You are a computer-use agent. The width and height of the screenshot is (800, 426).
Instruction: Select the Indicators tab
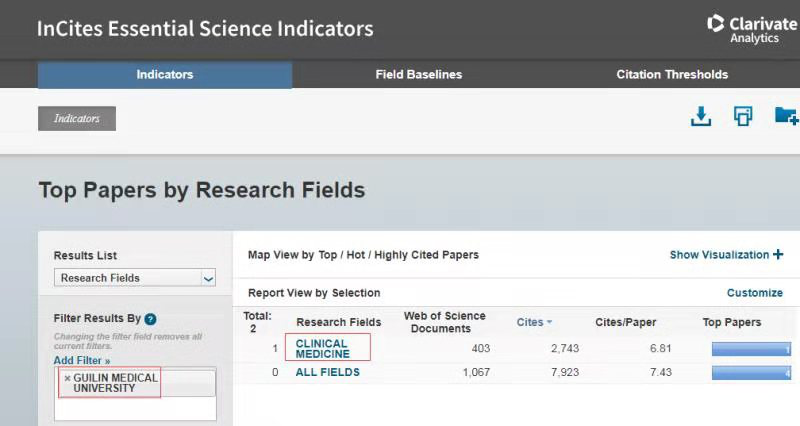(165, 75)
